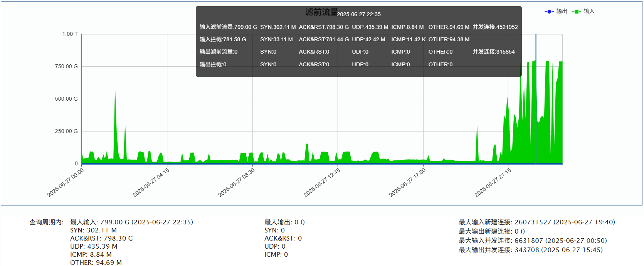Click the blue 输出 legend marker icon
Screen dimensions: 644x266
click(549, 12)
